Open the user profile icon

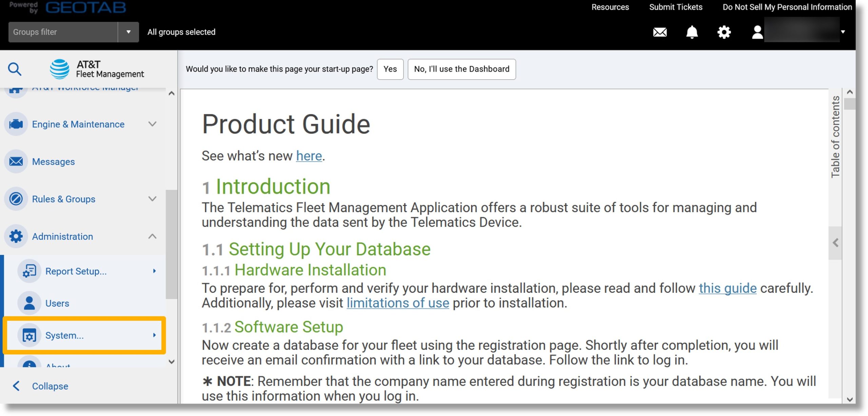pyautogui.click(x=757, y=32)
